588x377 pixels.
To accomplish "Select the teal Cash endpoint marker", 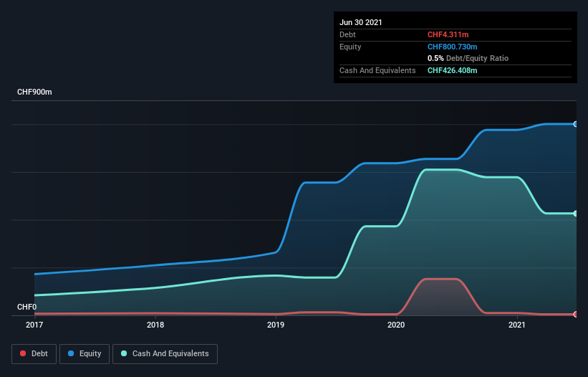I will click(x=576, y=214).
